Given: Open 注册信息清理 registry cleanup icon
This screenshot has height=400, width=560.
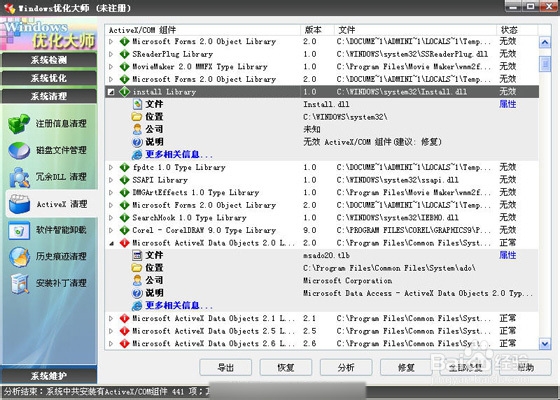Looking at the screenshot, I should 19,124.
